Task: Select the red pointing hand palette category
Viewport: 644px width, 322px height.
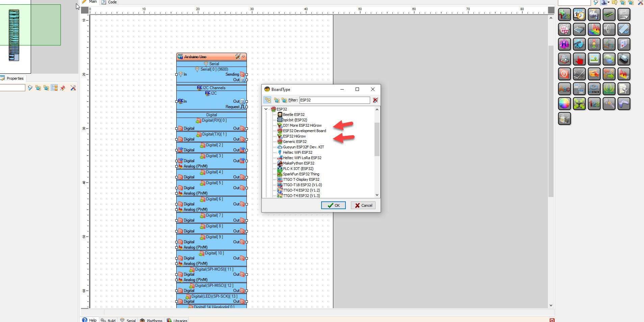Action: pyautogui.click(x=579, y=59)
